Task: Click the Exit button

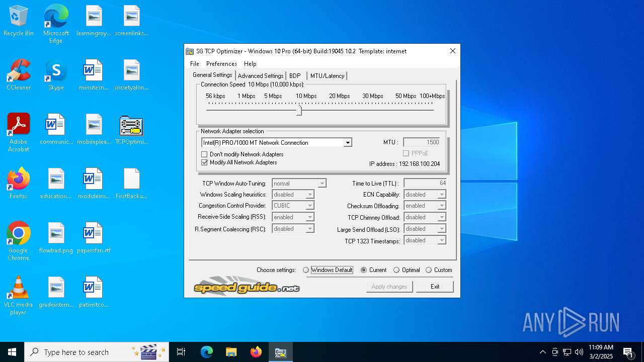Action: pyautogui.click(x=435, y=287)
